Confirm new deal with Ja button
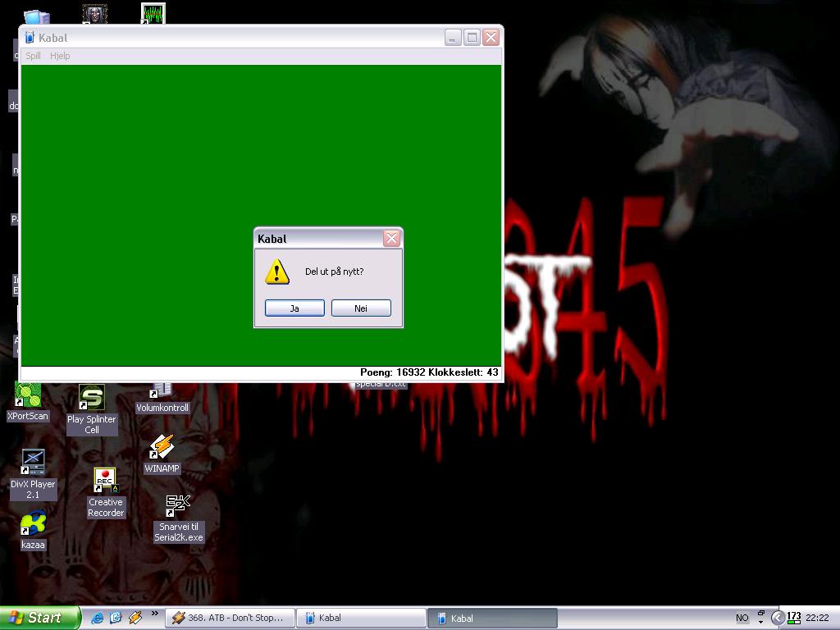Screen dimensions: 840x630 (294, 308)
